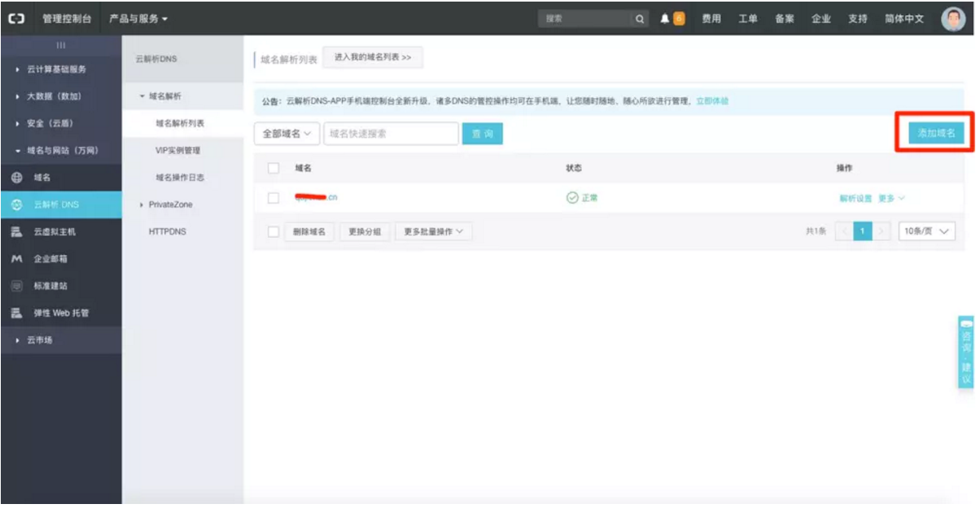The height and width of the screenshot is (508, 980).
Task: Open the redacted .cn domain link
Action: [x=316, y=198]
